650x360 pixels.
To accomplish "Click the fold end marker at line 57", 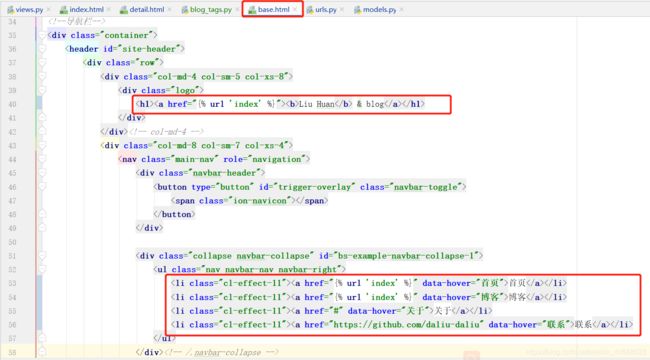I will 42,338.
